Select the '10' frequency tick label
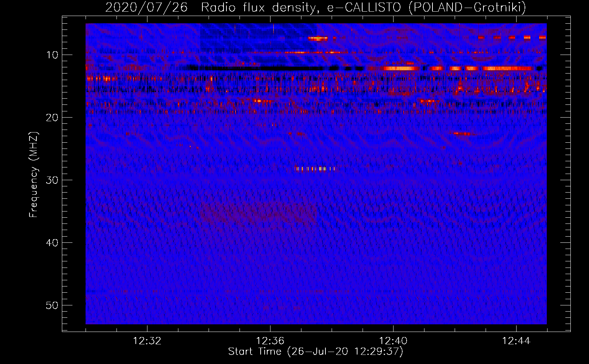 point(52,55)
